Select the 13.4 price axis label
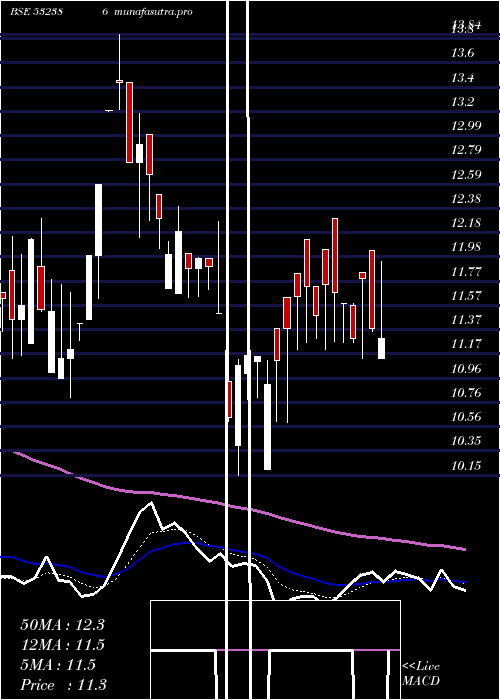500x700 pixels. pos(463,78)
